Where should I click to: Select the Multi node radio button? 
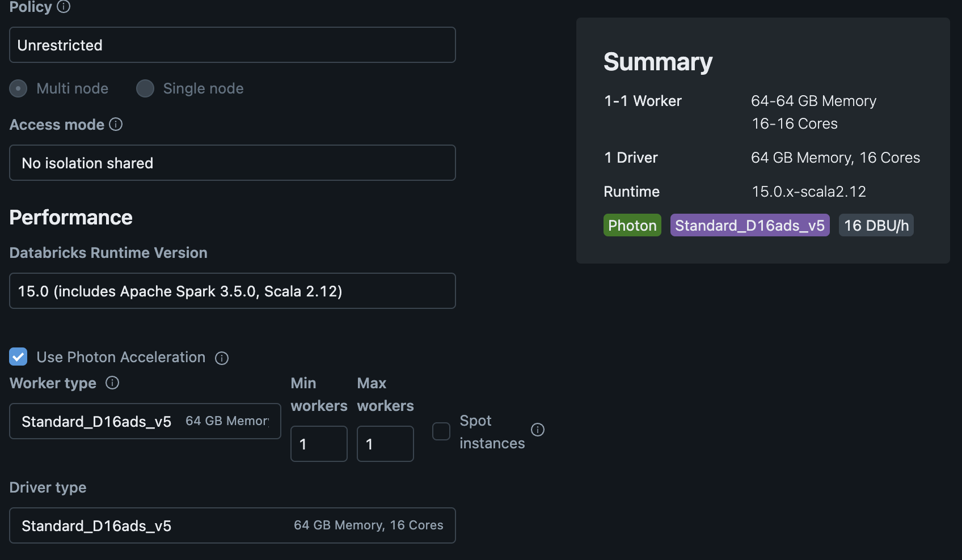[x=18, y=88]
